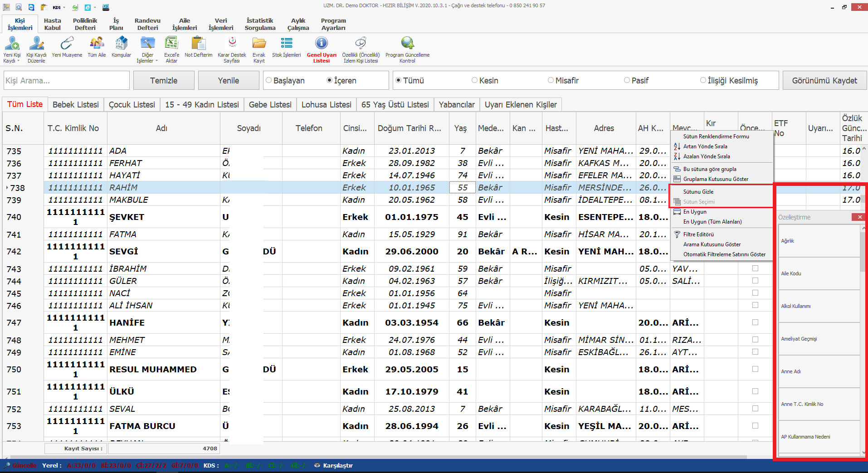
Task: Open Yeni Kişi Kaydı icon
Action: [x=12, y=44]
